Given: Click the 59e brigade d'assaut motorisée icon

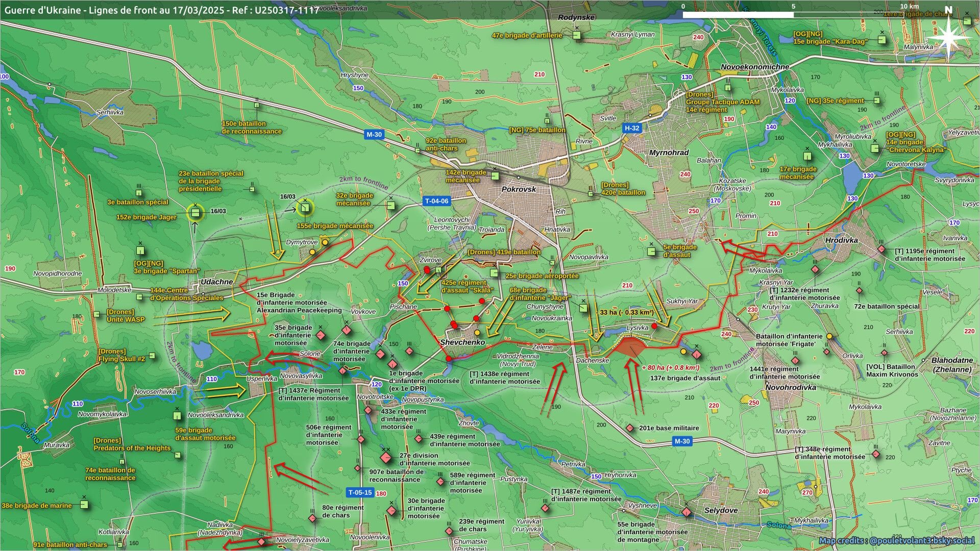Looking at the screenshot, I should pos(177,416).
